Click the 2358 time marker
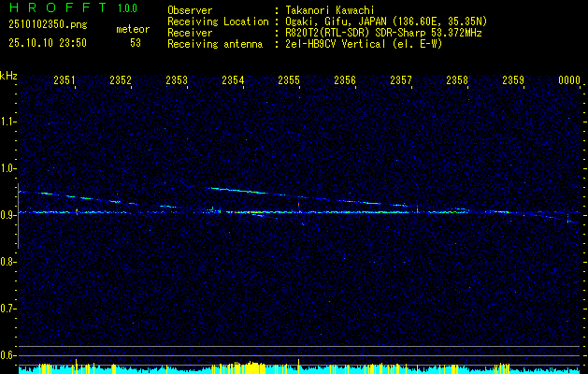 pos(457,79)
